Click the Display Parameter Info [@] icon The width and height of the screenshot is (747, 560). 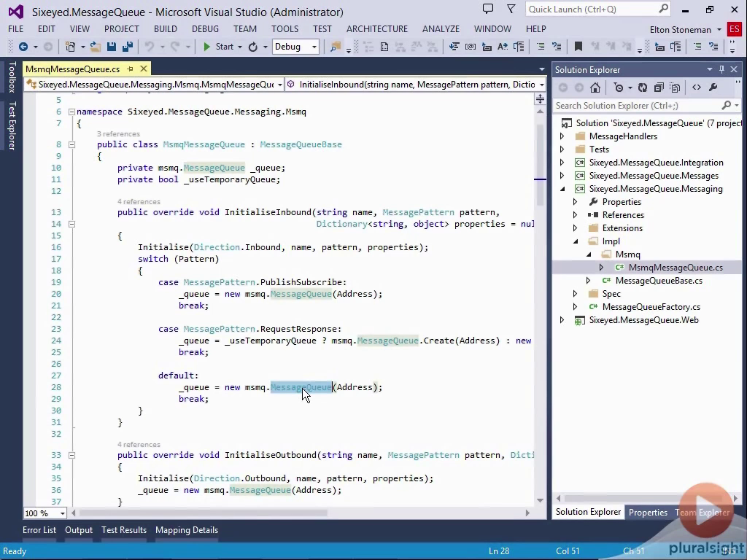[x=471, y=47]
